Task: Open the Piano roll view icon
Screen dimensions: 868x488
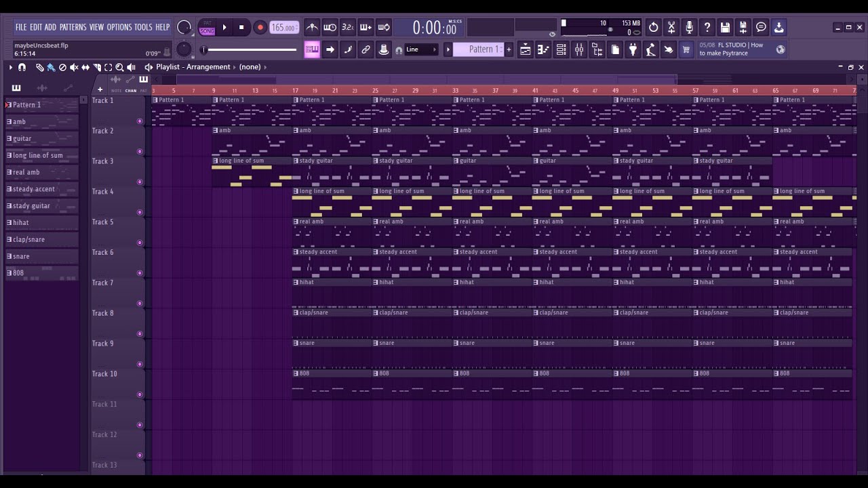Action: [x=543, y=49]
